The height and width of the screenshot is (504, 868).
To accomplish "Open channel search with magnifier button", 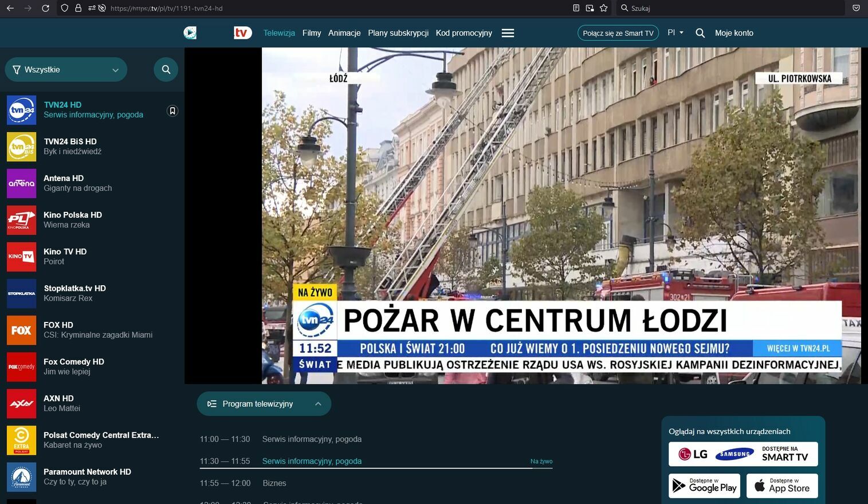I will tap(166, 70).
